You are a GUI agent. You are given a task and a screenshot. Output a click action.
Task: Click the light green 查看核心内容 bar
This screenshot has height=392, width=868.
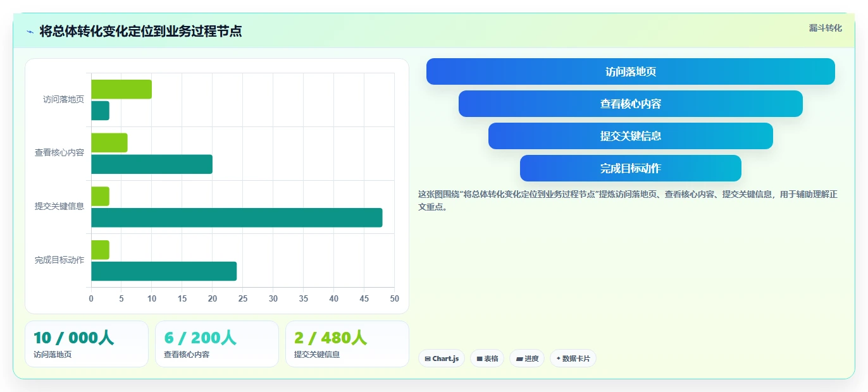(109, 143)
